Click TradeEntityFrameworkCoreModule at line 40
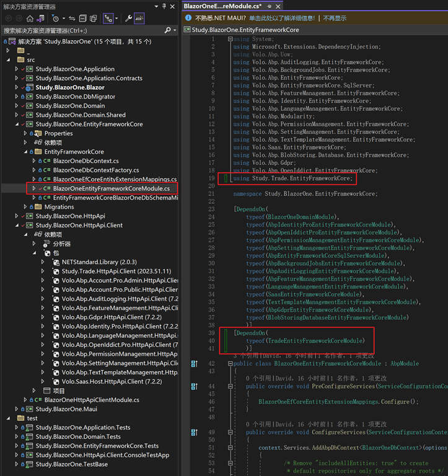 click(x=315, y=341)
